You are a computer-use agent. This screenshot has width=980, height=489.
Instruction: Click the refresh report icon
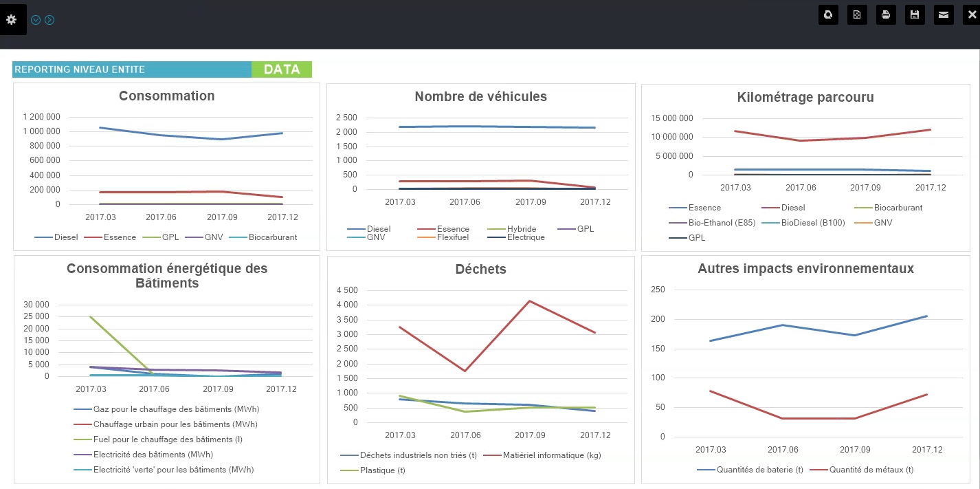pos(828,14)
